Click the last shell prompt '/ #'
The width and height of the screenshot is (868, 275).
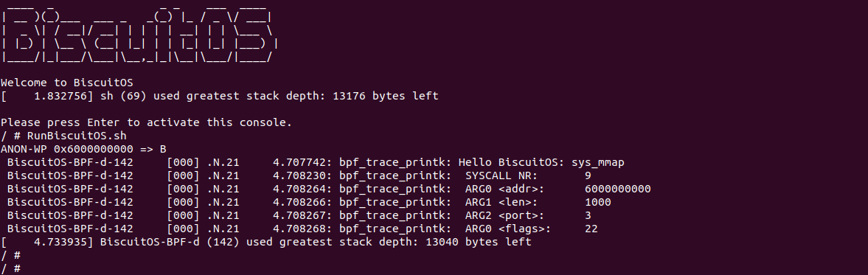point(10,269)
